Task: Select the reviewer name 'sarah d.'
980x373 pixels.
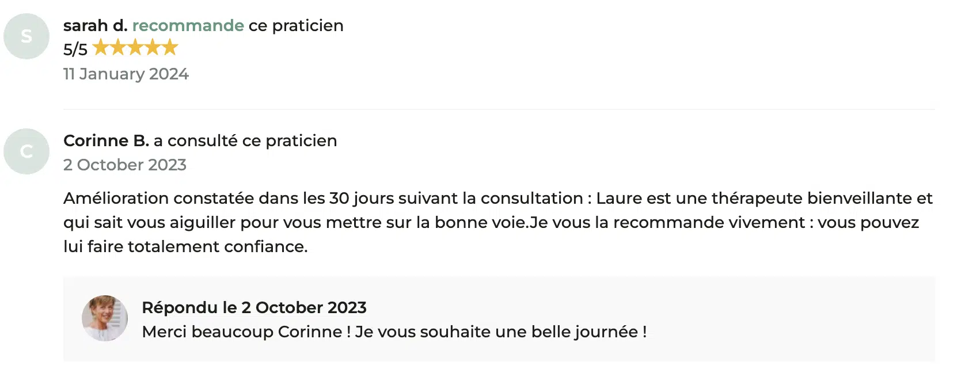Action: [95, 26]
